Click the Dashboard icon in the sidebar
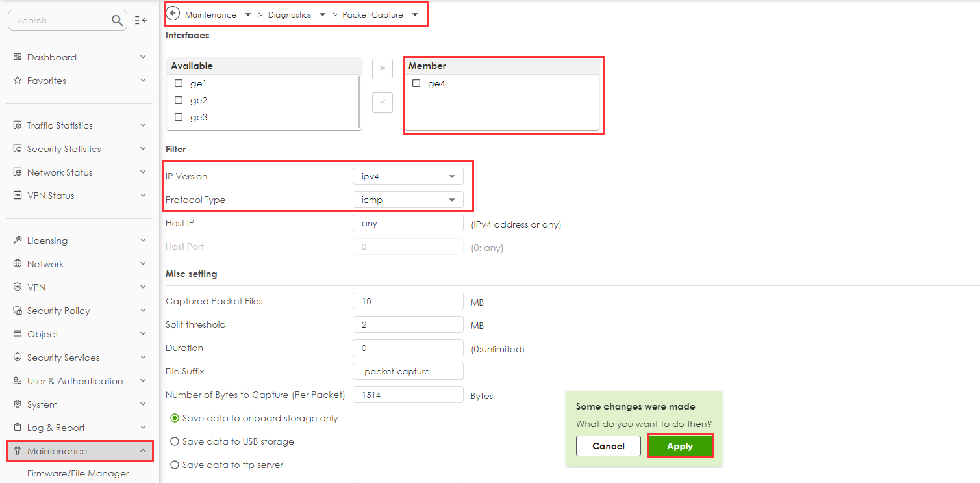 [x=18, y=57]
